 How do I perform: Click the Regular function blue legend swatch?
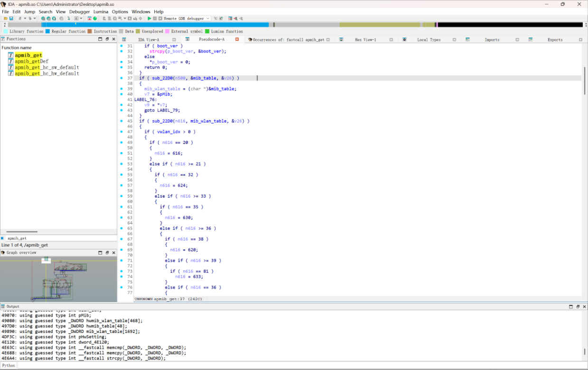[47, 31]
